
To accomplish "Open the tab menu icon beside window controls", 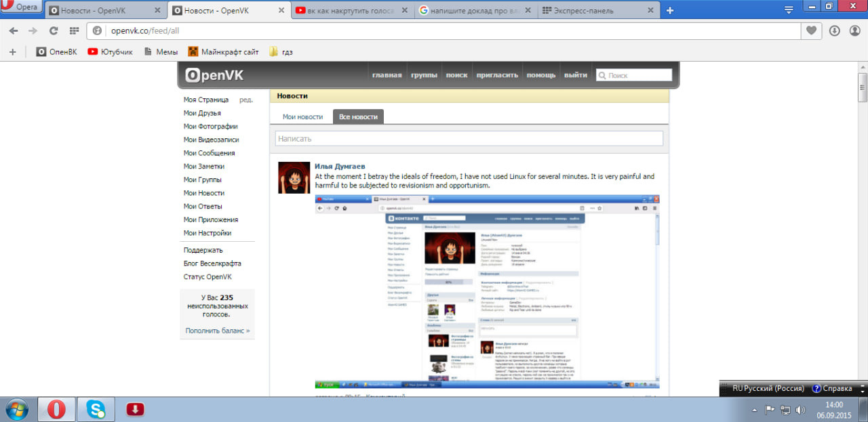I will (789, 10).
